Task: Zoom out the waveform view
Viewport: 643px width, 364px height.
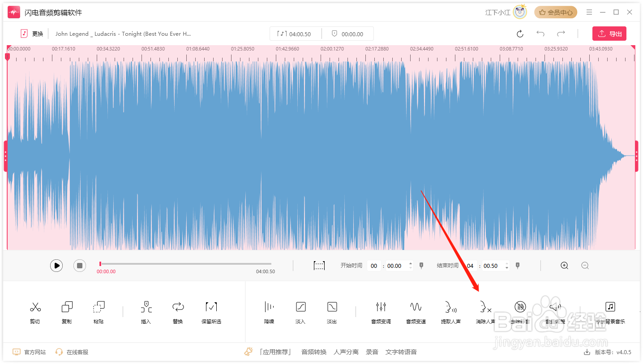Action: [x=585, y=266]
